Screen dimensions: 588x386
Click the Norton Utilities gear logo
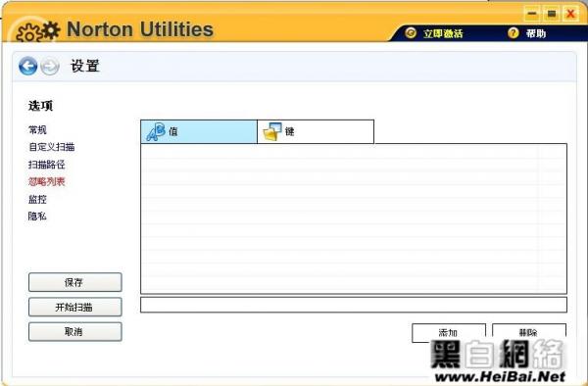click(38, 31)
